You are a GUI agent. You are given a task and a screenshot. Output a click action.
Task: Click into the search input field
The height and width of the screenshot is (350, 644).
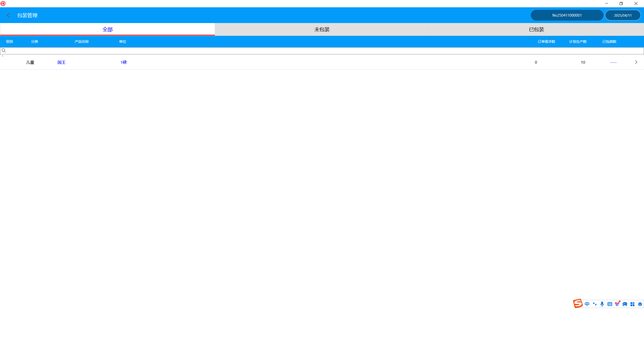(x=322, y=51)
